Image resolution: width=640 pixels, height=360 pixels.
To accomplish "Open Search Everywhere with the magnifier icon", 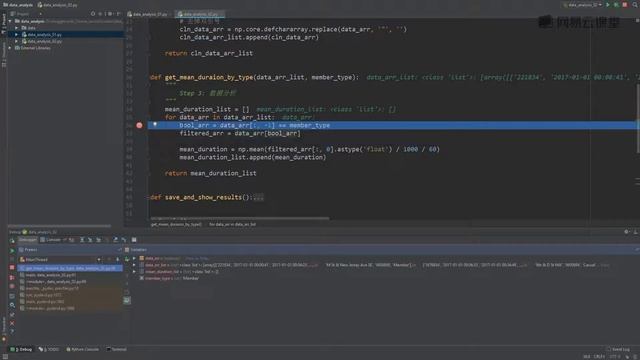I will (635, 5).
